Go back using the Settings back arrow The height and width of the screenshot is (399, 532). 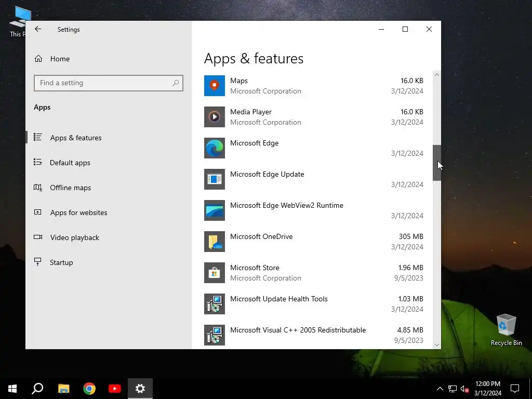coord(38,29)
